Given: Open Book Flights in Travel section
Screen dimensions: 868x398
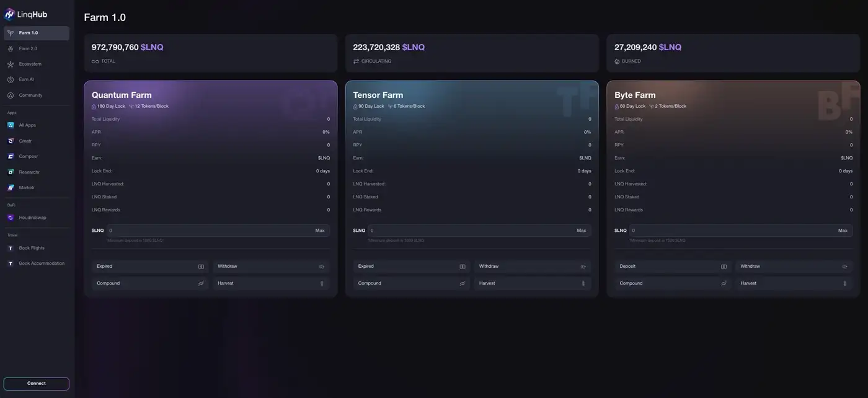Looking at the screenshot, I should pos(32,248).
